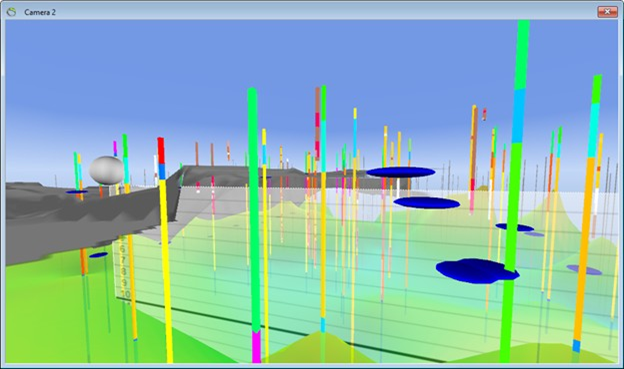Select the topmost large blue disc
The image size is (624, 369).
pos(400,172)
